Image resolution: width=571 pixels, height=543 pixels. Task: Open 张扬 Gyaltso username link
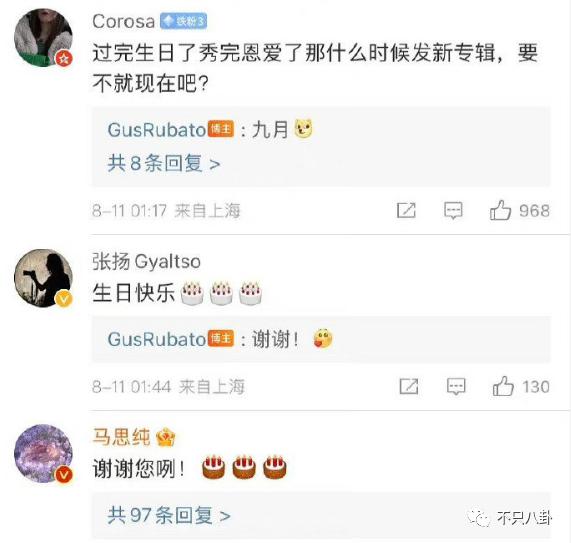pyautogui.click(x=146, y=261)
